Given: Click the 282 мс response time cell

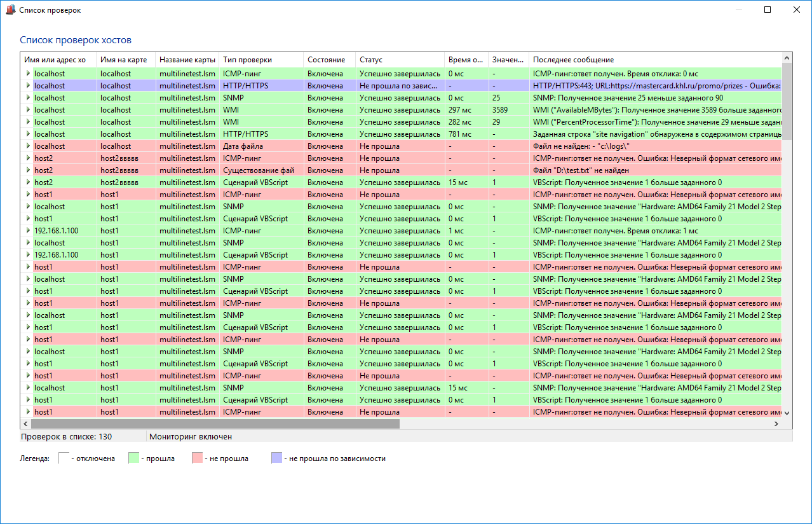Looking at the screenshot, I should [x=466, y=122].
